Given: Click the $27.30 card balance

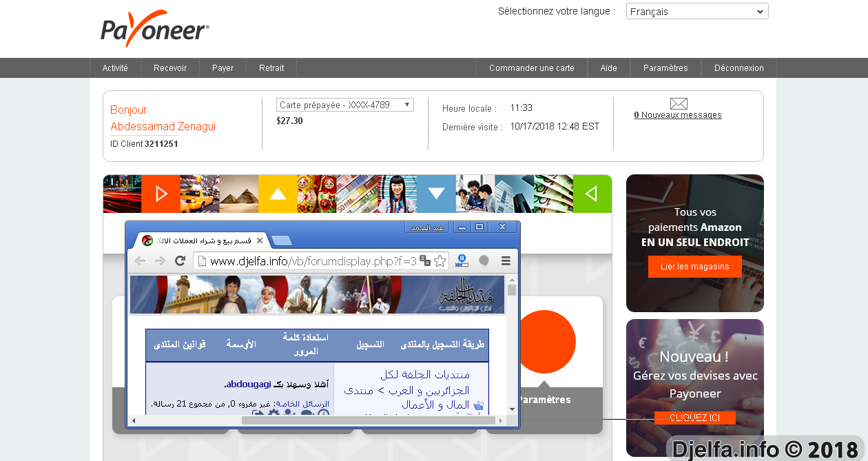Looking at the screenshot, I should click(289, 121).
